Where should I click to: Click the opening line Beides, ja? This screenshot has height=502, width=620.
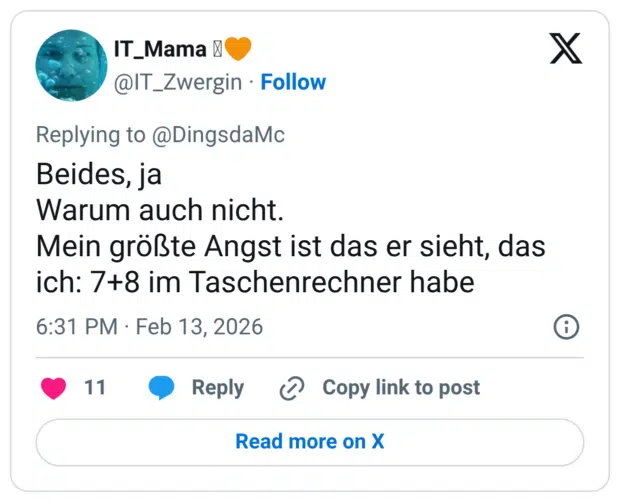pos(99,175)
